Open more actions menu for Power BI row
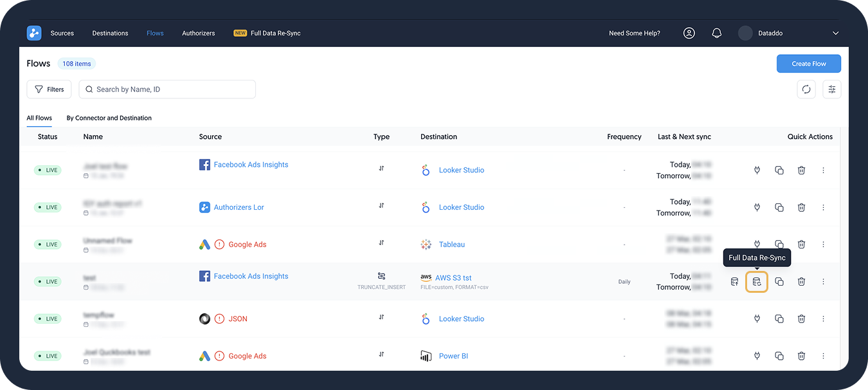This screenshot has width=868, height=390. [823, 356]
